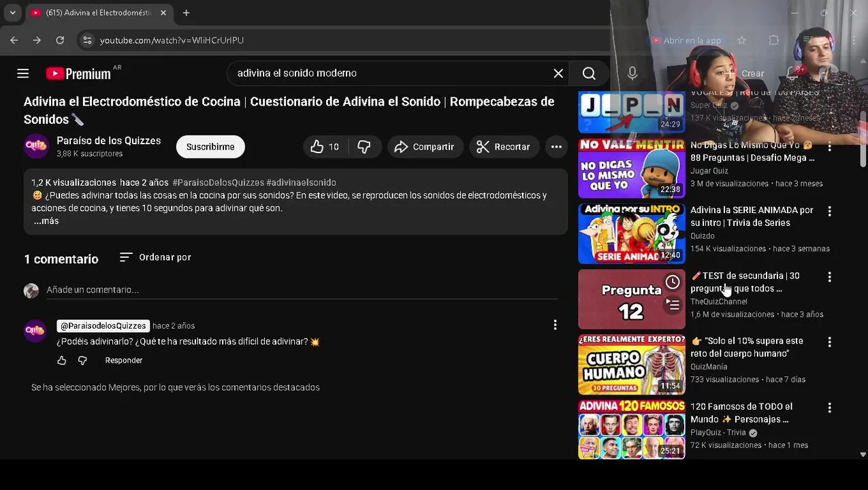Reply to the comment with Responder
The height and width of the screenshot is (490, 868).
[x=124, y=361]
